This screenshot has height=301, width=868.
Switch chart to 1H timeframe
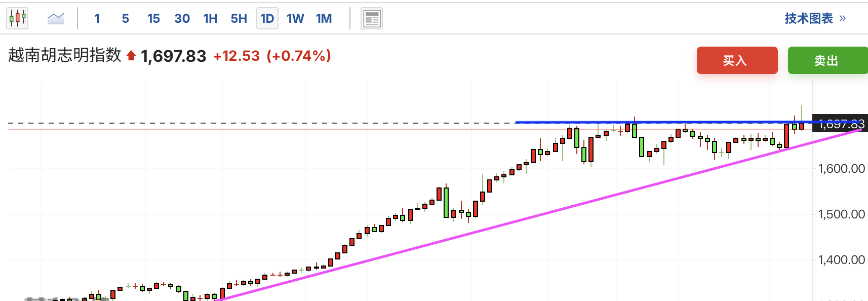pyautogui.click(x=210, y=19)
